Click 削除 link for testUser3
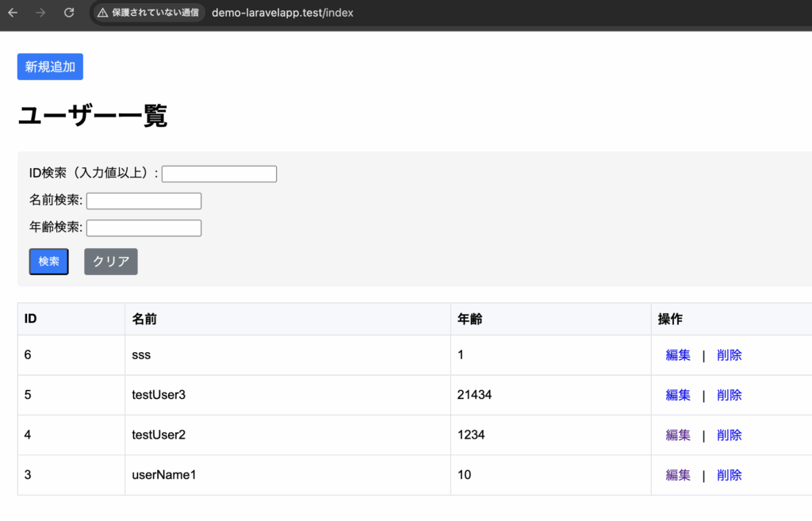 pyautogui.click(x=729, y=395)
